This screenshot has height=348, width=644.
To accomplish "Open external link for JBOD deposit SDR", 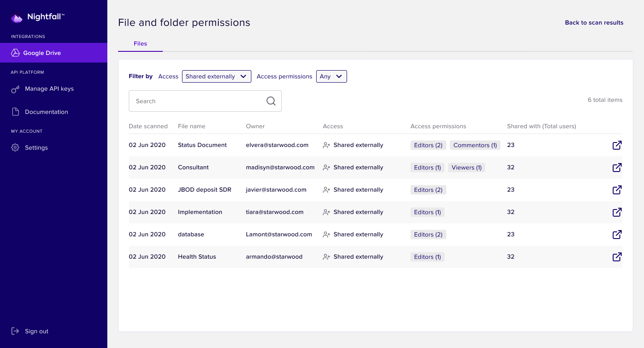I will 617,190.
